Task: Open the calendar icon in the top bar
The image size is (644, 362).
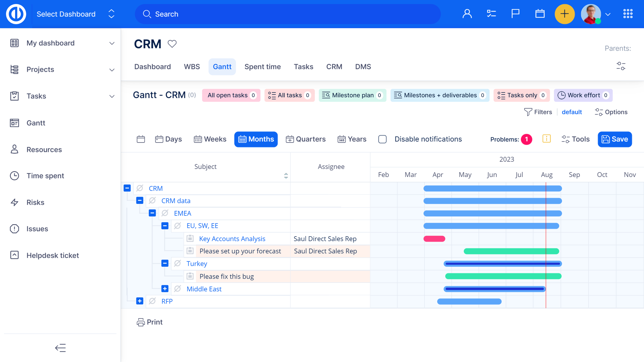Action: coord(540,13)
